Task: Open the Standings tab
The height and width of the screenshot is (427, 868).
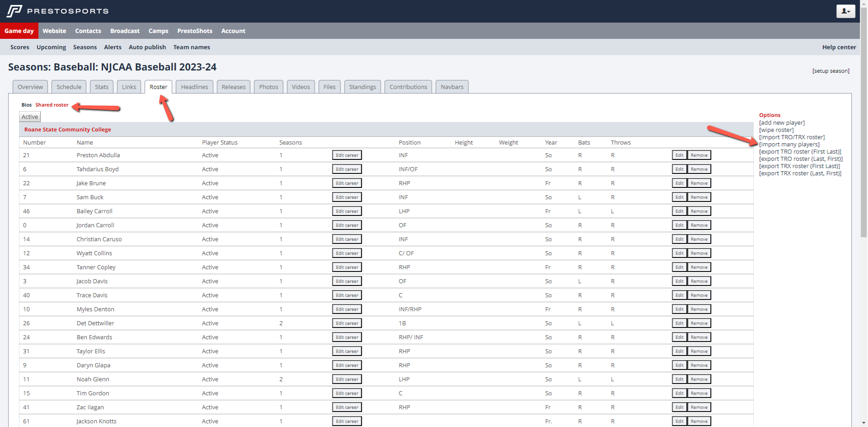Action: (362, 87)
